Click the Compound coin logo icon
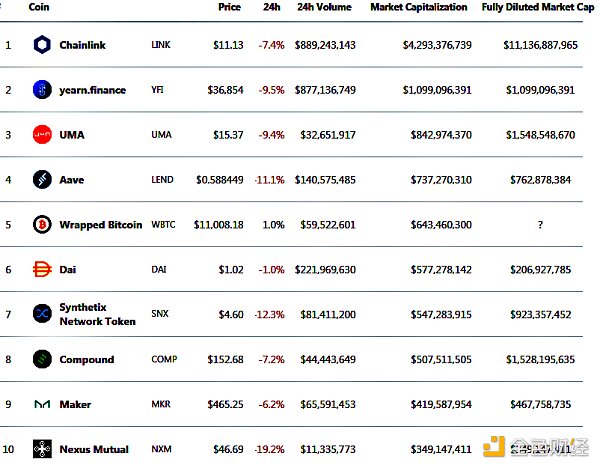The height and width of the screenshot is (468, 600). point(42,359)
